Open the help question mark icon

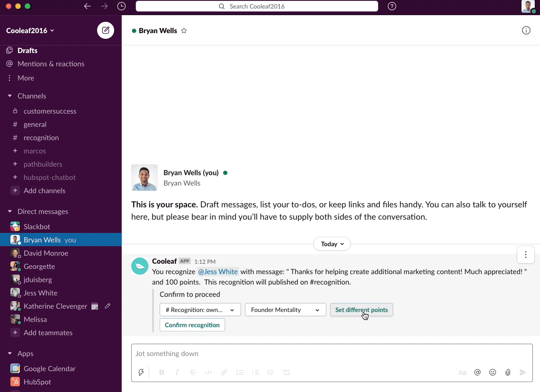392,6
